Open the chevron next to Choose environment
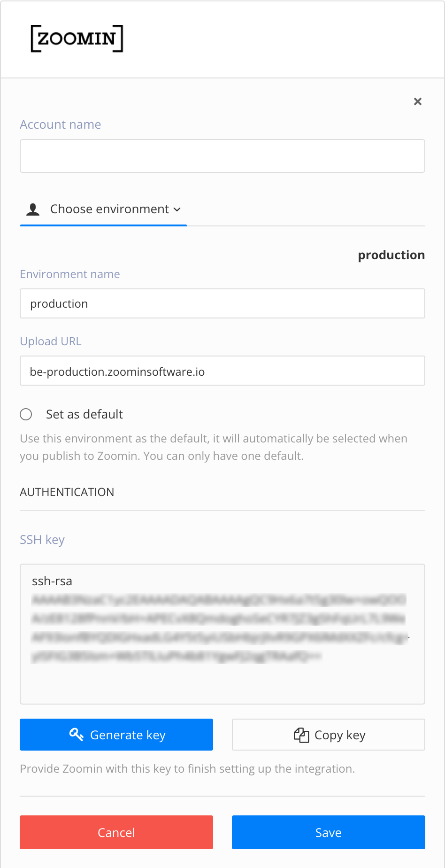 click(x=177, y=209)
